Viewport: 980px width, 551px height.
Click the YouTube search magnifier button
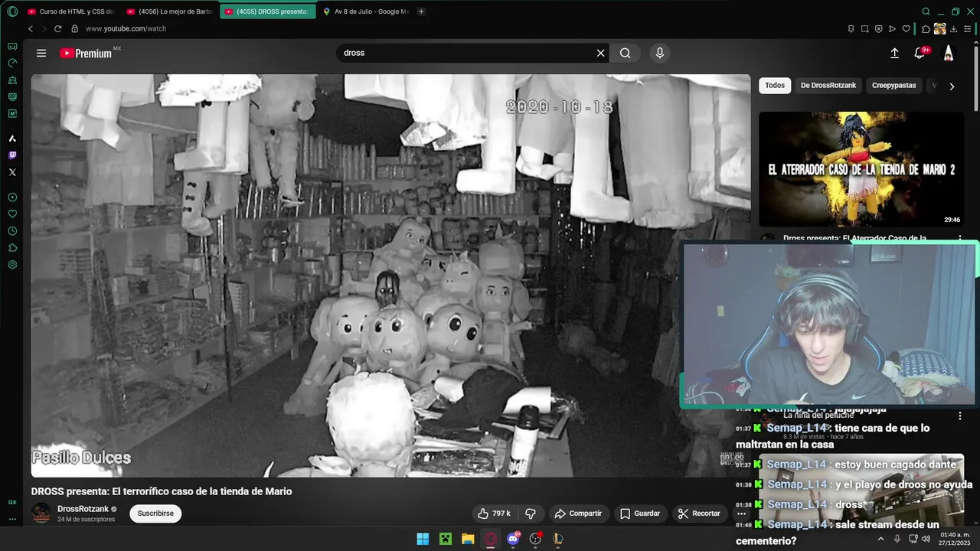click(x=626, y=53)
